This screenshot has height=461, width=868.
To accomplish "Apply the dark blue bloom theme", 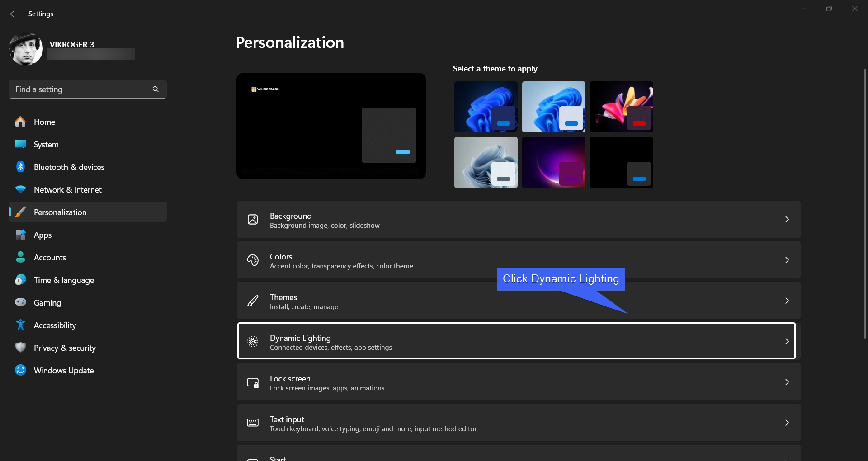I will tap(486, 107).
